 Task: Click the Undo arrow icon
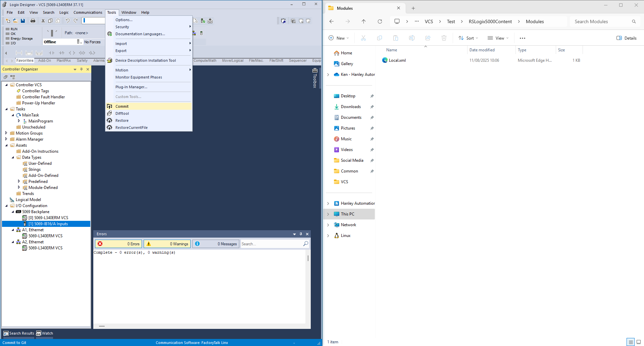(67, 21)
